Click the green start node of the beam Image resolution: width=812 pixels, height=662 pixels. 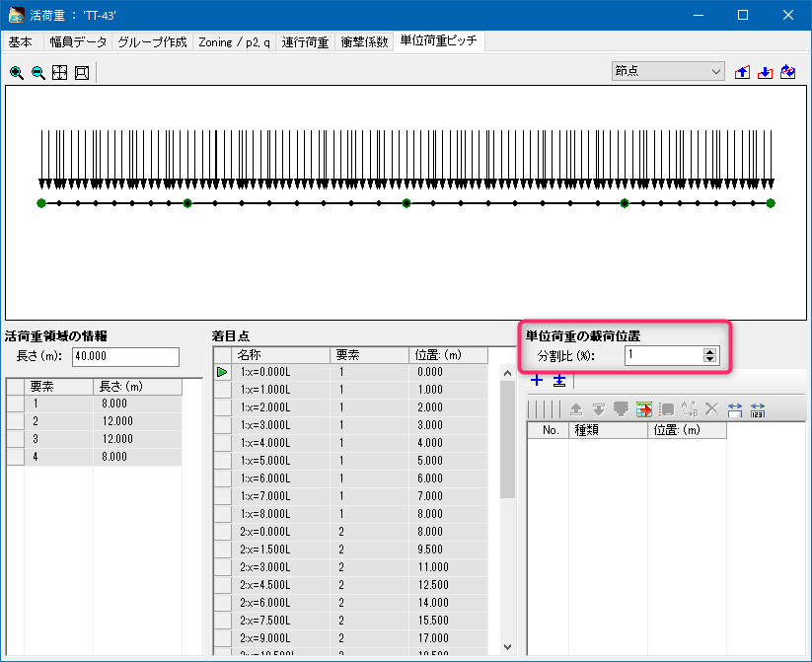click(x=41, y=203)
